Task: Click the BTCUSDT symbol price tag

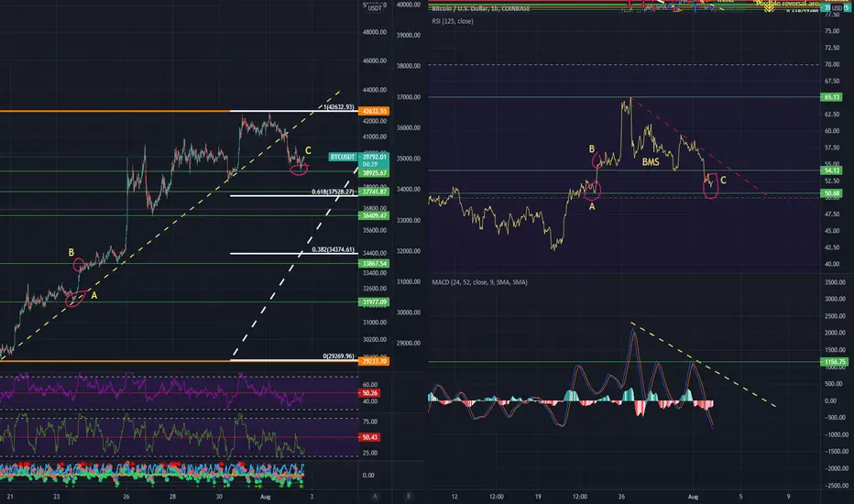Action: coord(343,157)
